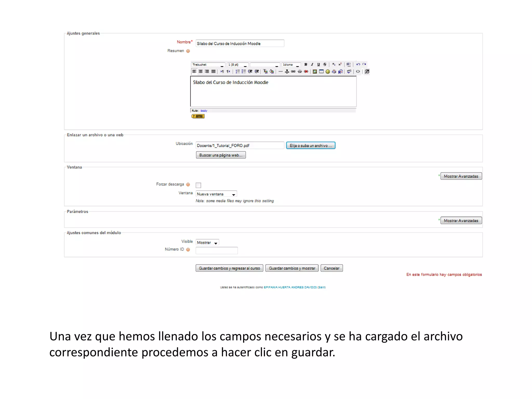
Task: Insert a horizontal rule
Action: 281,71
